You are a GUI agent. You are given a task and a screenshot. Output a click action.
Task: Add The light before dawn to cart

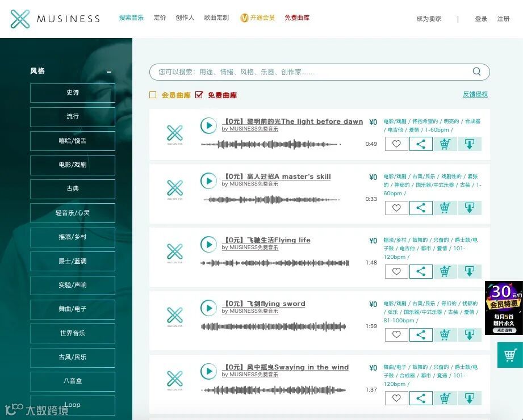445,144
